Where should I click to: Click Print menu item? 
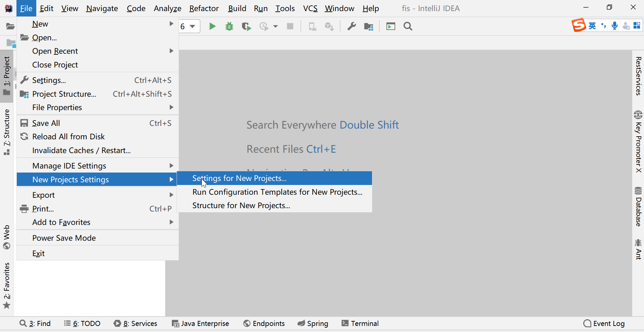(x=97, y=209)
